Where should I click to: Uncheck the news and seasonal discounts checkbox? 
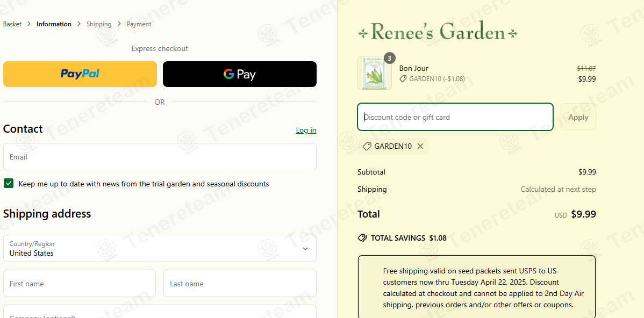9,183
